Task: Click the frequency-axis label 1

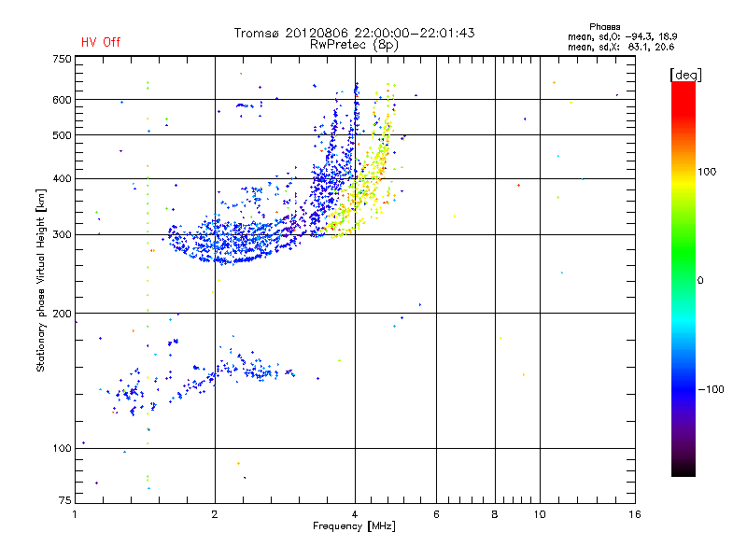Action: coord(75,514)
